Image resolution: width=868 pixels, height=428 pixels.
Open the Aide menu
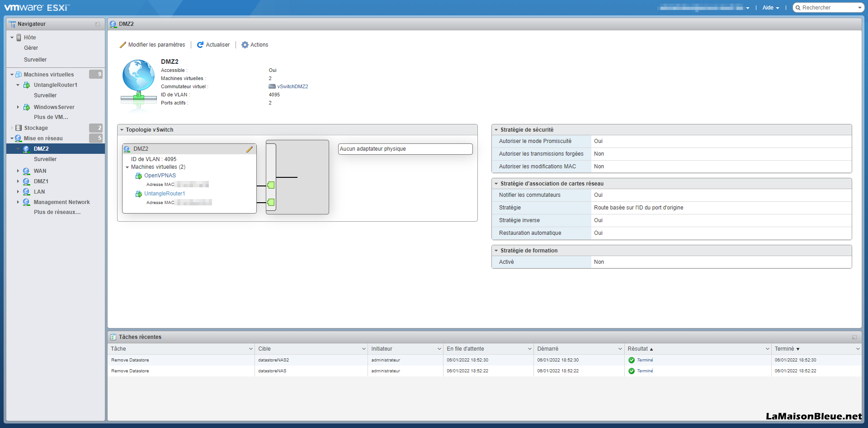coord(771,8)
